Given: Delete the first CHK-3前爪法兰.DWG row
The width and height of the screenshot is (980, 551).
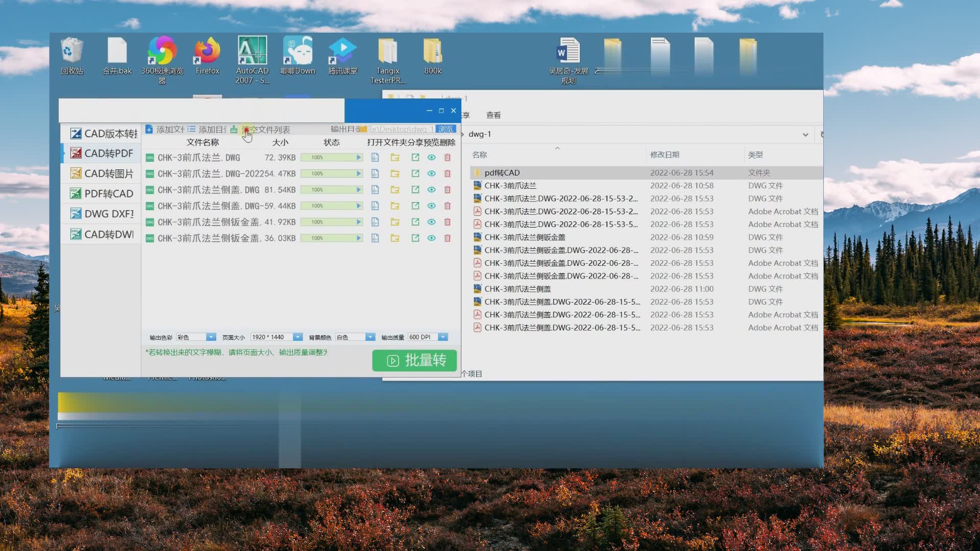Looking at the screenshot, I should coord(447,158).
